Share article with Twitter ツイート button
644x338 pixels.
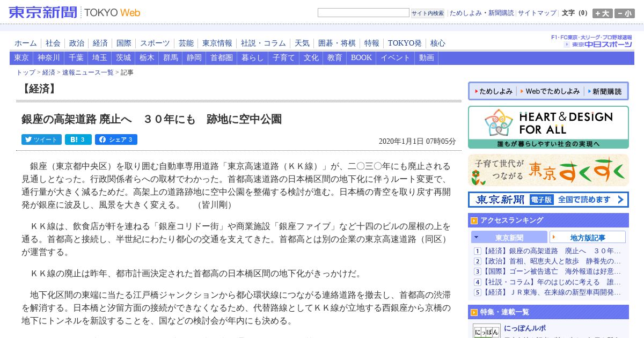point(41,139)
